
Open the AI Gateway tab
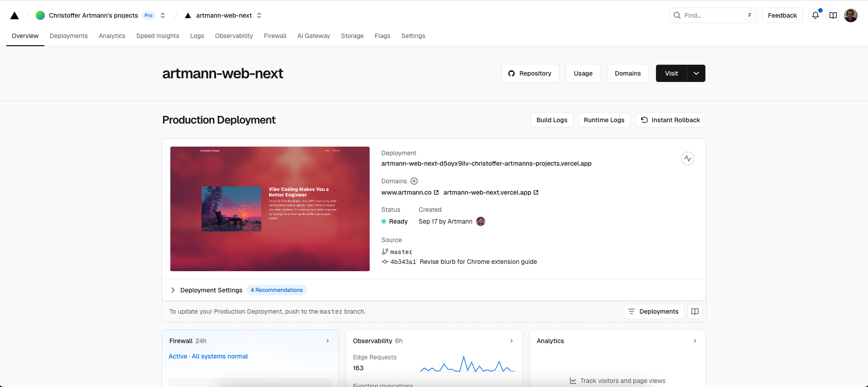click(314, 36)
